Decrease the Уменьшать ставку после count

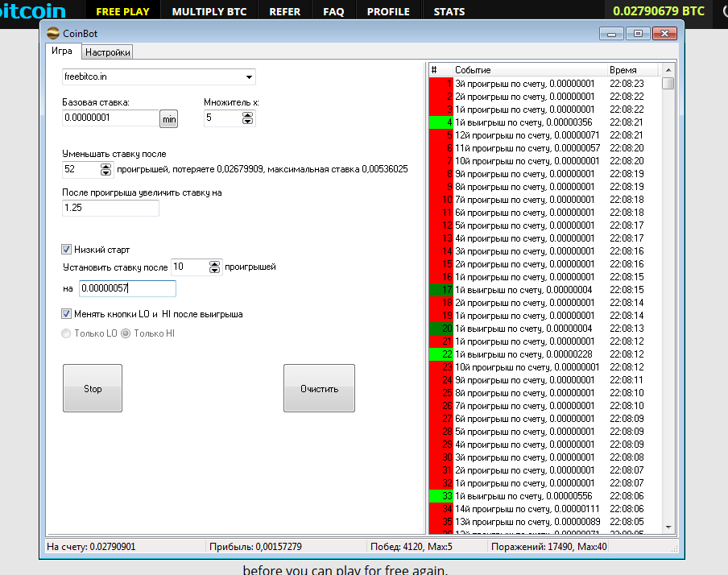pyautogui.click(x=105, y=173)
